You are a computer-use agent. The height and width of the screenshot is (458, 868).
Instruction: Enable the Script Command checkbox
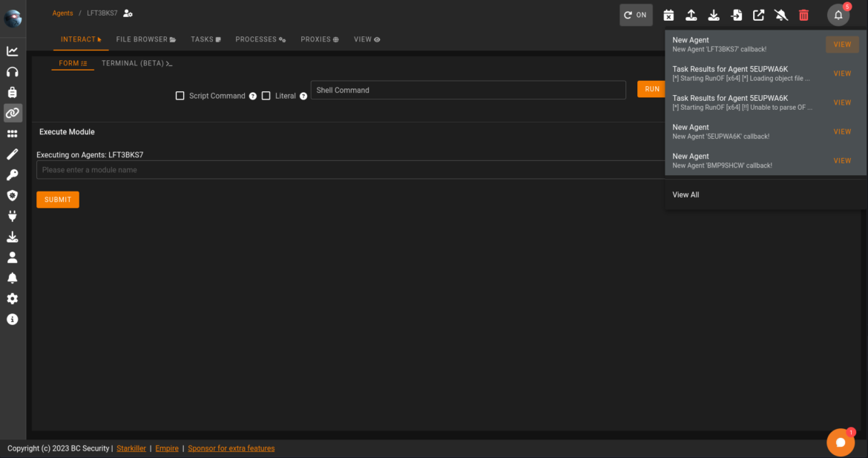click(180, 96)
